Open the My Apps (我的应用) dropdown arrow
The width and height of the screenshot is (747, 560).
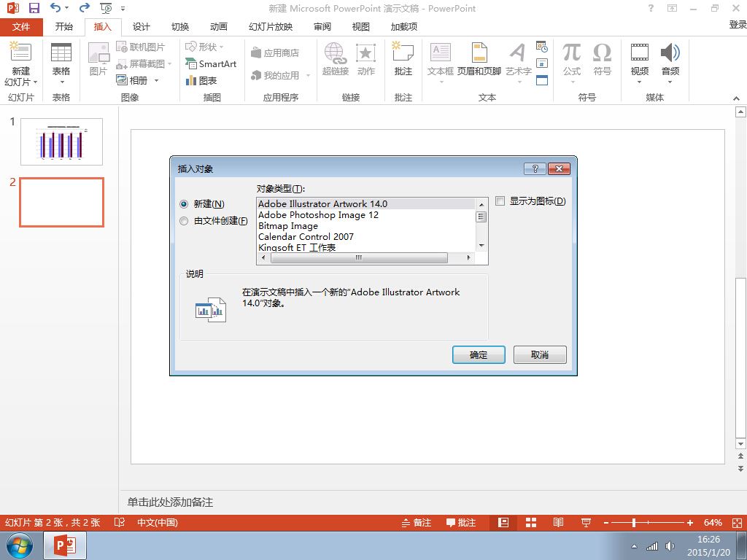(308, 75)
